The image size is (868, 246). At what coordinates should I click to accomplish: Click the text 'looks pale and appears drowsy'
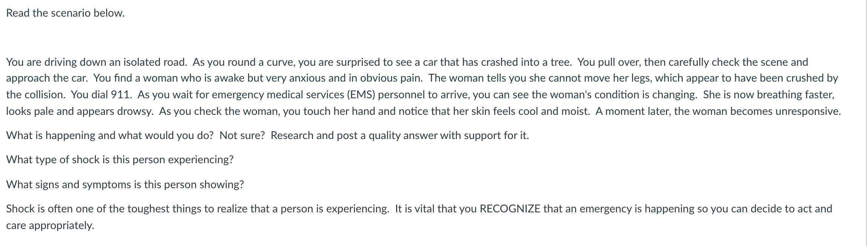pos(79,111)
